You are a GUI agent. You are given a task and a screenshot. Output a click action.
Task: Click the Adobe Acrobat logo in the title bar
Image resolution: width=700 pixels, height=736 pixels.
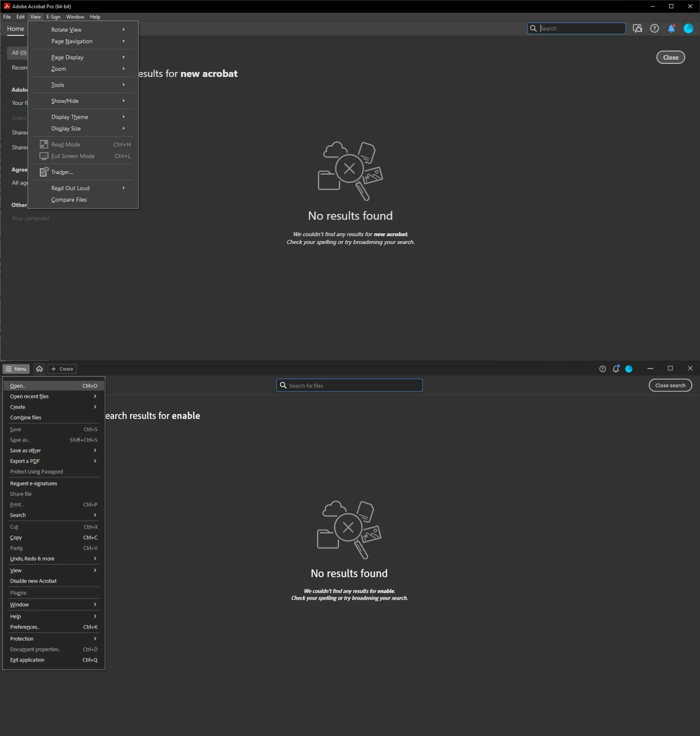[7, 6]
